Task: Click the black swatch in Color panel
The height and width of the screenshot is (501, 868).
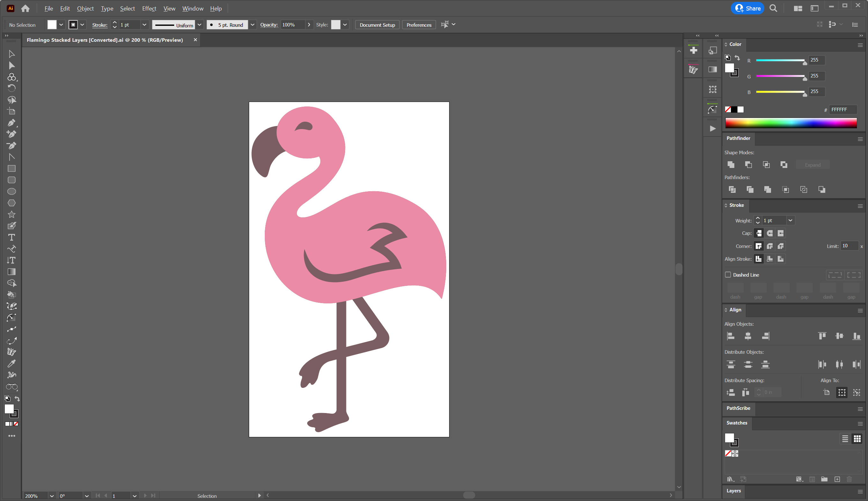Action: pyautogui.click(x=734, y=110)
